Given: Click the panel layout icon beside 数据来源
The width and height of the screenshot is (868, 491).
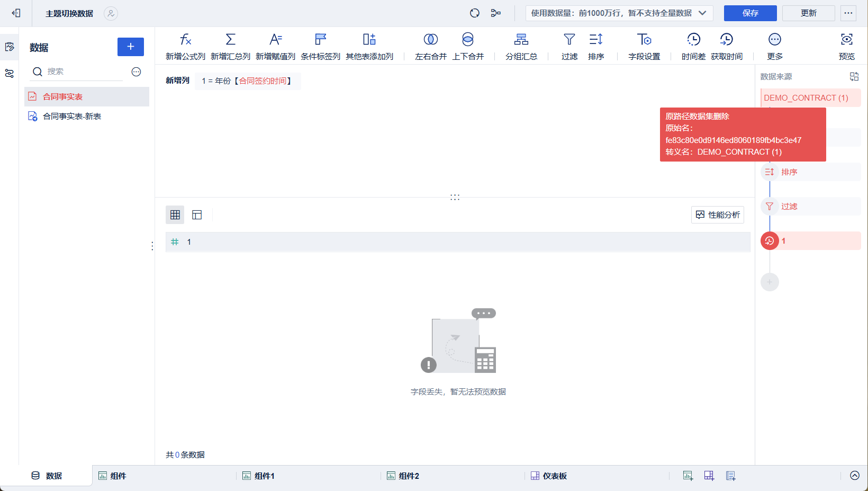Looking at the screenshot, I should 854,77.
